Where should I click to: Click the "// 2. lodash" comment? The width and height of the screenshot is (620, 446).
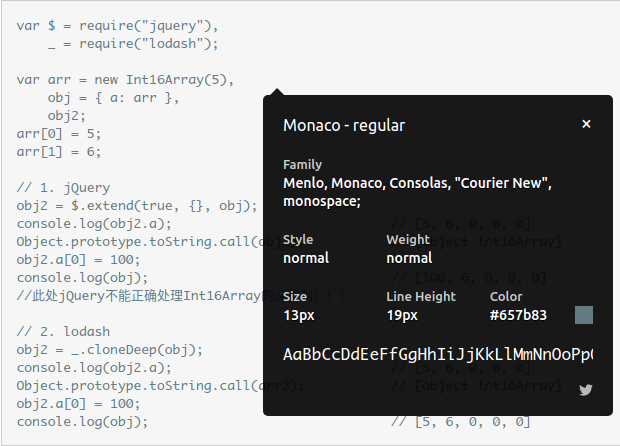click(63, 332)
